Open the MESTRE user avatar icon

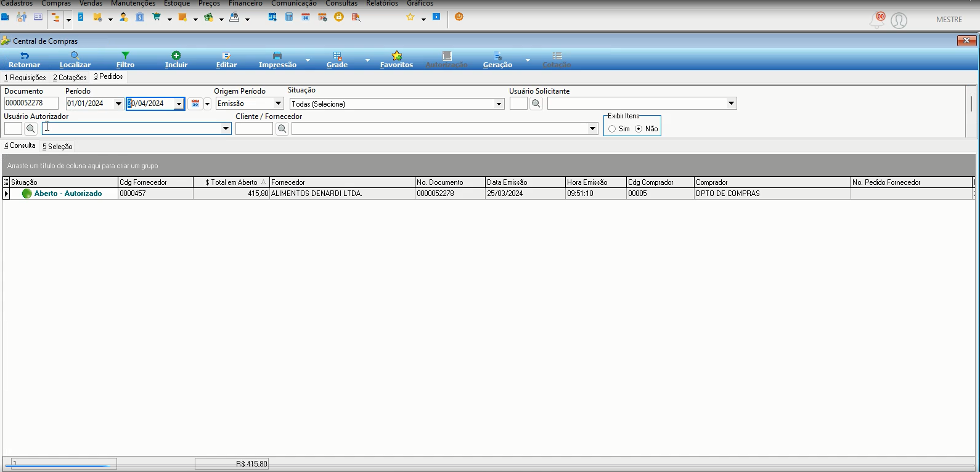point(899,21)
